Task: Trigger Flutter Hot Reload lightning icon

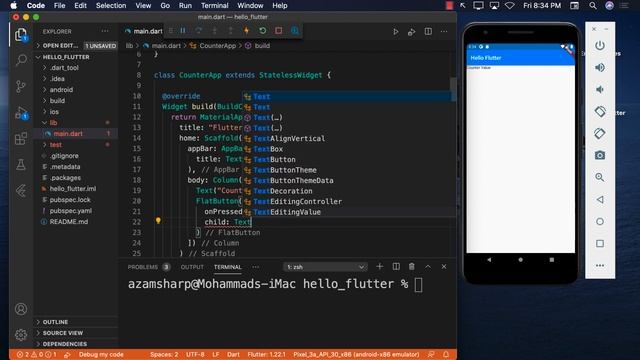Action: point(247,31)
